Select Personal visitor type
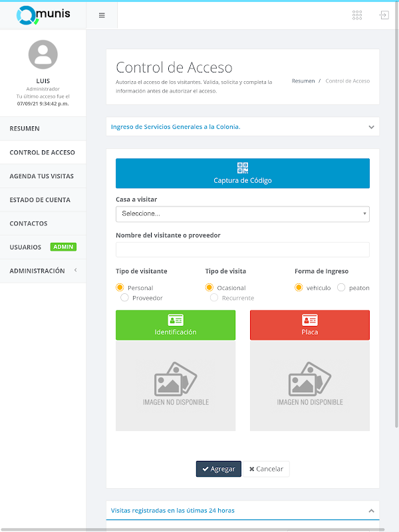Screen dimensions: 399x532 pyautogui.click(x=120, y=287)
